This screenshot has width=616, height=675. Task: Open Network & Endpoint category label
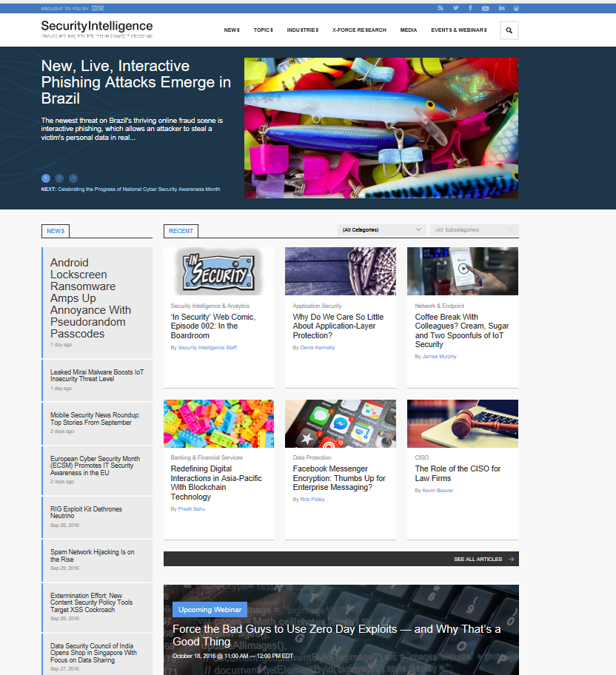[x=439, y=306]
